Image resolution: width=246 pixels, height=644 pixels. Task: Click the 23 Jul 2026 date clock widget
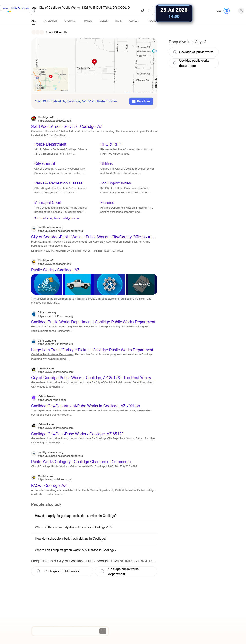click(174, 13)
